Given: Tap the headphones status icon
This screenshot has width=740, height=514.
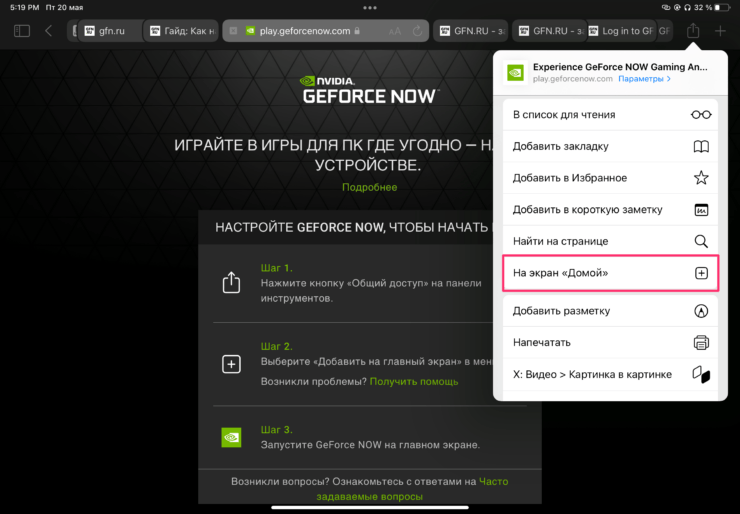Looking at the screenshot, I should pos(687,8).
